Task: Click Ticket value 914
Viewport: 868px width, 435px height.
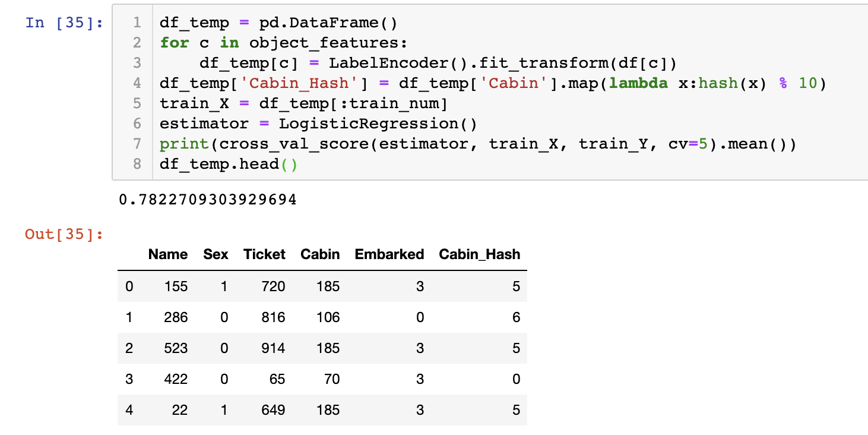Action: pyautogui.click(x=273, y=348)
